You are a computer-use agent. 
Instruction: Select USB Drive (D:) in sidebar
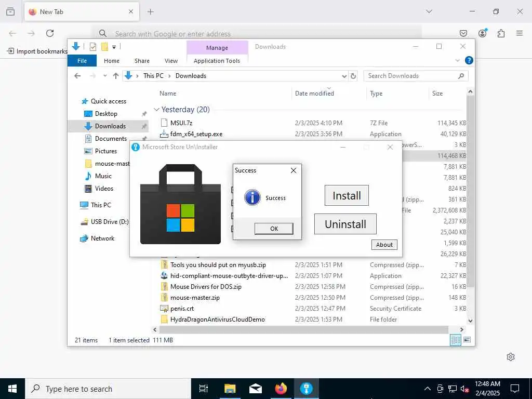coord(110,221)
